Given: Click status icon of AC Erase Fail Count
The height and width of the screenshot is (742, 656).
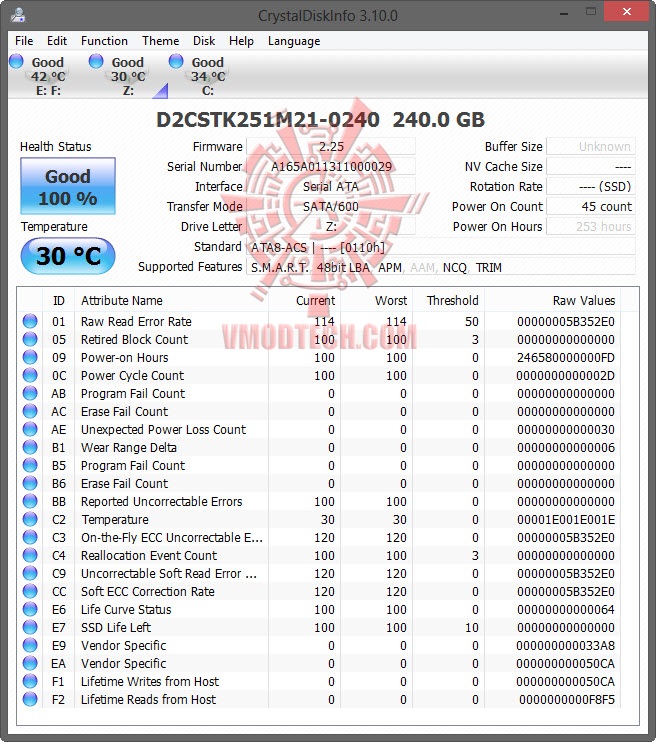Looking at the screenshot, I should click(x=30, y=411).
